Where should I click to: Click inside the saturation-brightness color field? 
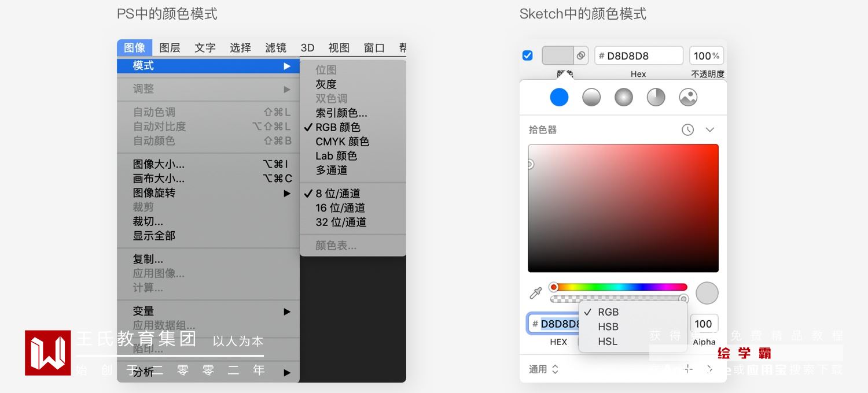623,208
